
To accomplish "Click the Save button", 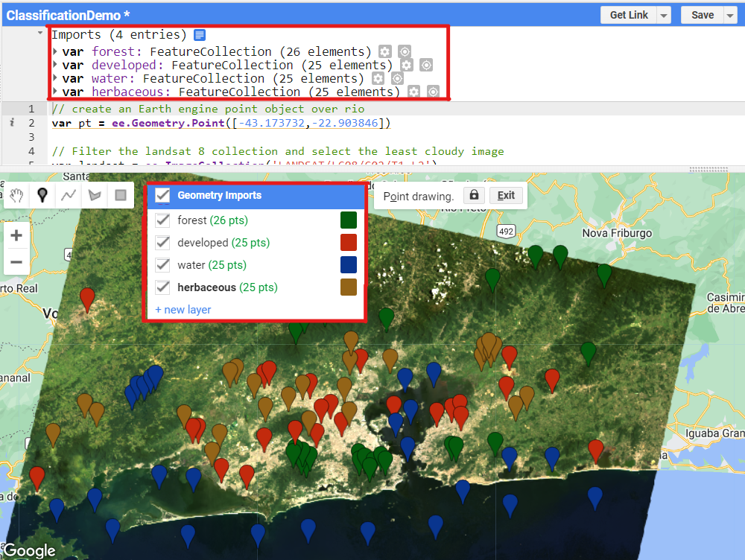I will 703,15.
